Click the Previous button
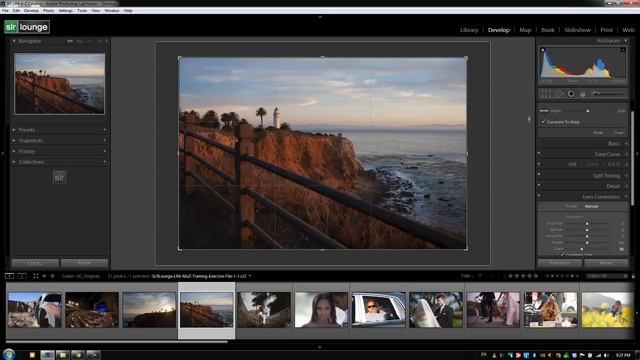The image size is (640, 360). click(560, 263)
